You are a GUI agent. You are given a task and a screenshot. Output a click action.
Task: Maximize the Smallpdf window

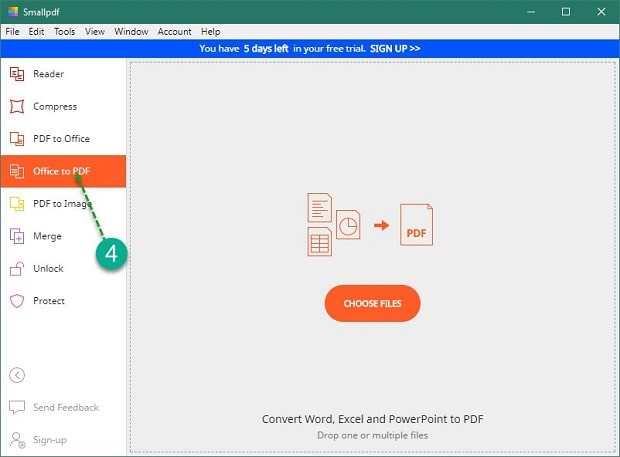pos(566,12)
